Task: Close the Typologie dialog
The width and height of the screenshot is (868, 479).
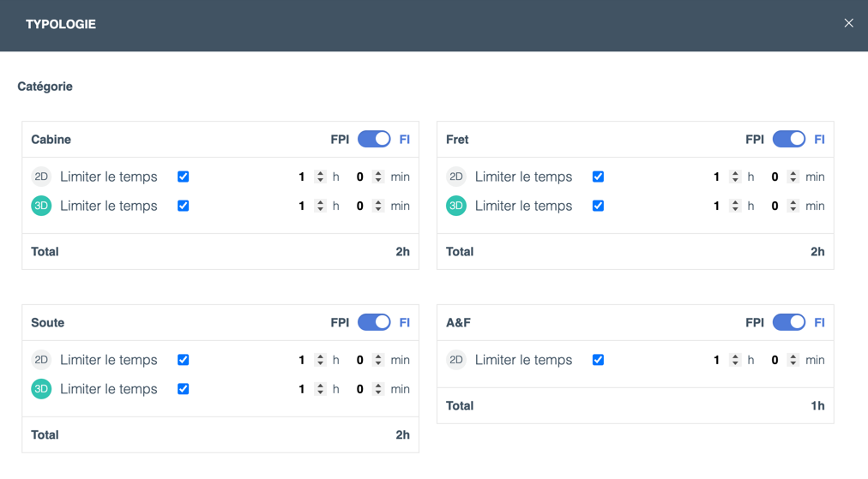Action: coord(848,22)
